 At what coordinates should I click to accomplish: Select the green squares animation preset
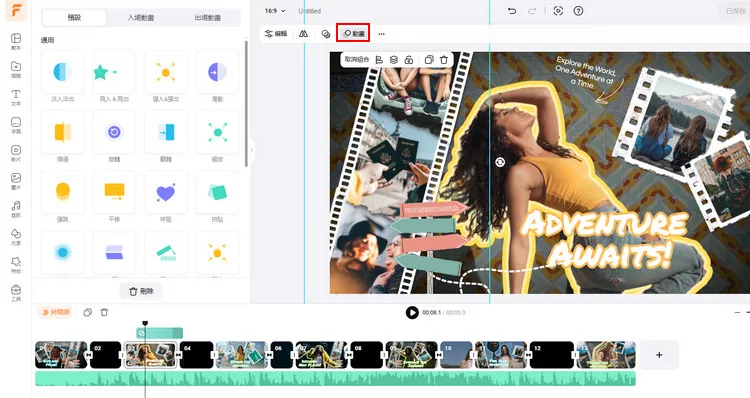click(x=217, y=192)
